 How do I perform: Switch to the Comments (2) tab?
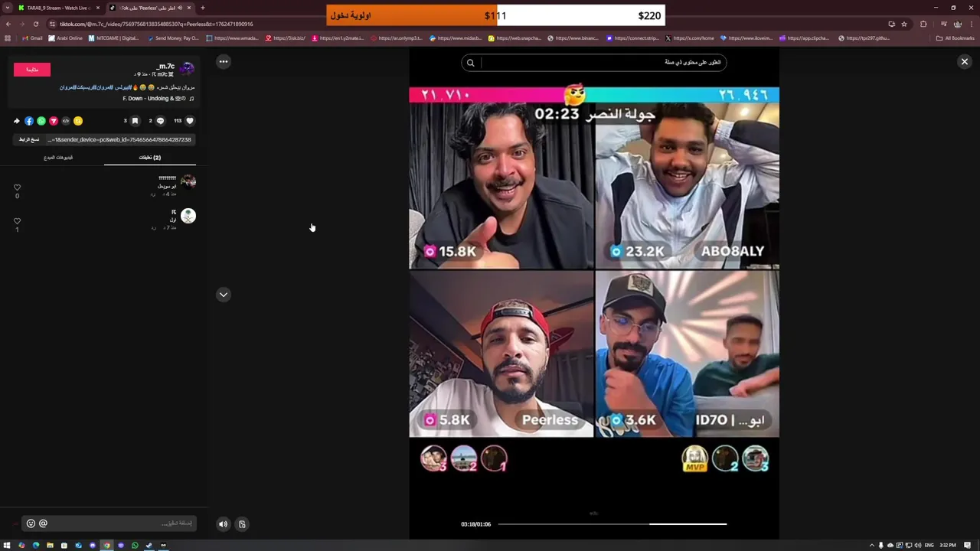point(150,157)
